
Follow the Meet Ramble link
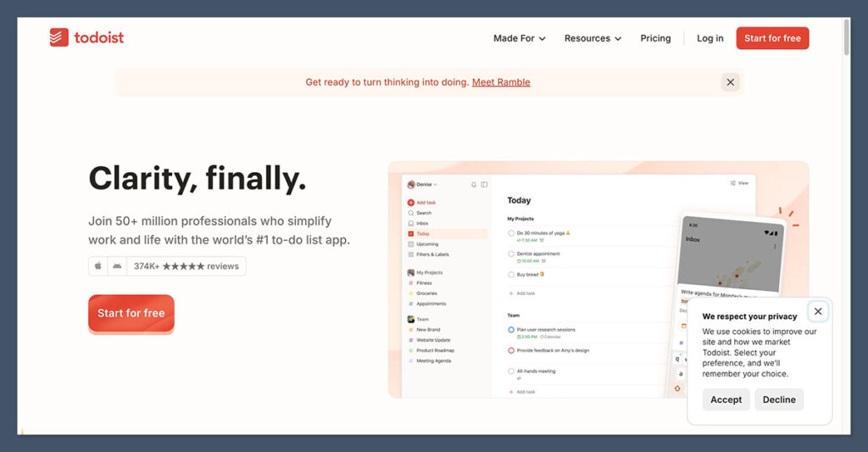[501, 82]
